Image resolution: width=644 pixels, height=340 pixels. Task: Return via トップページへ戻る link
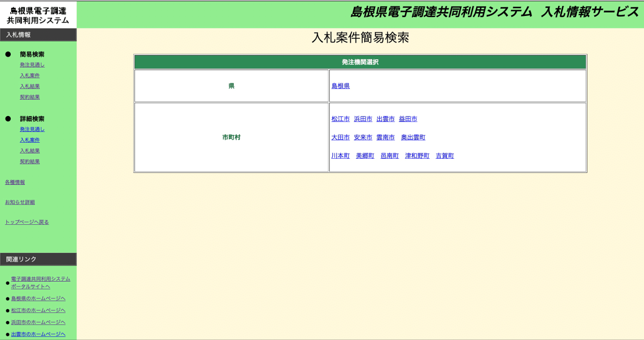(x=27, y=222)
